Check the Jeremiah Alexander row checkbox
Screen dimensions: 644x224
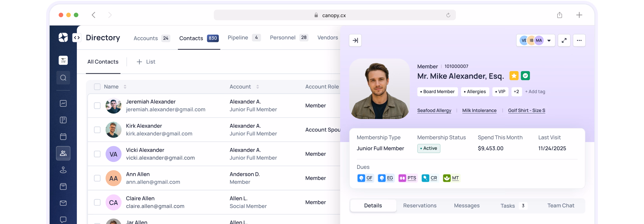pyautogui.click(x=97, y=106)
